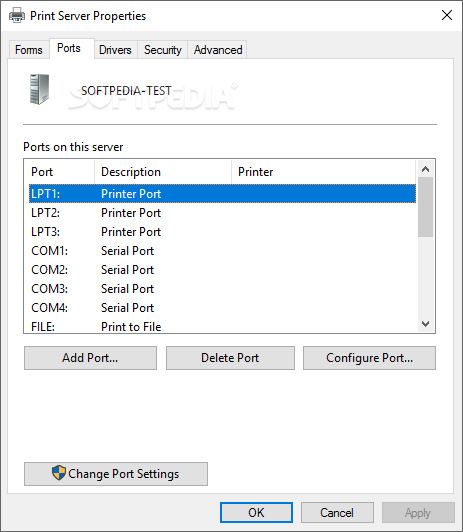Click the shield icon on Change Port Settings
Viewport: 463px width, 532px height.
59,473
